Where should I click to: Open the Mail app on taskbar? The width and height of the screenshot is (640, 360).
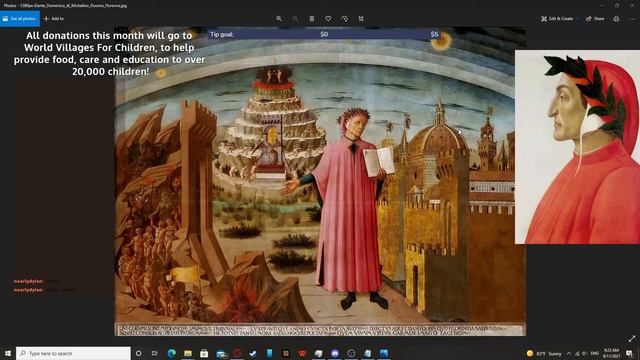[x=221, y=353]
